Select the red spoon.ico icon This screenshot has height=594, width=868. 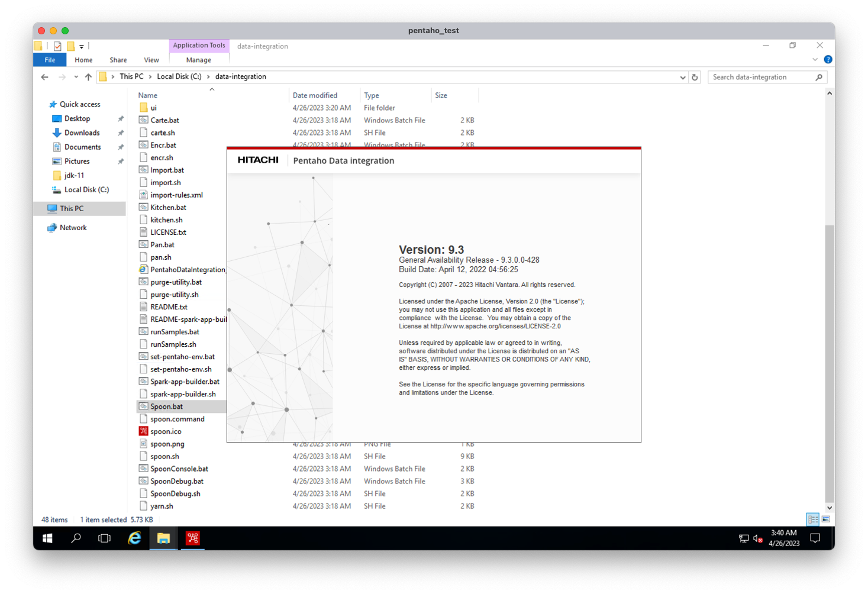(x=143, y=431)
